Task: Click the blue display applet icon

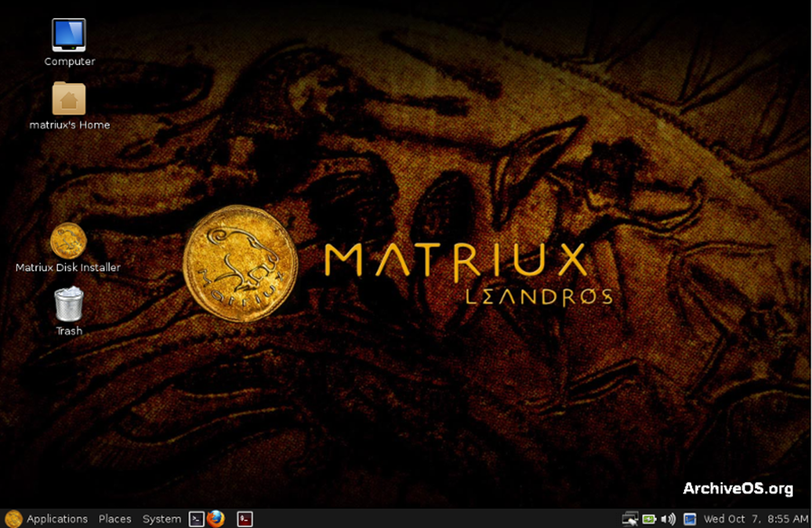Action: click(x=689, y=519)
